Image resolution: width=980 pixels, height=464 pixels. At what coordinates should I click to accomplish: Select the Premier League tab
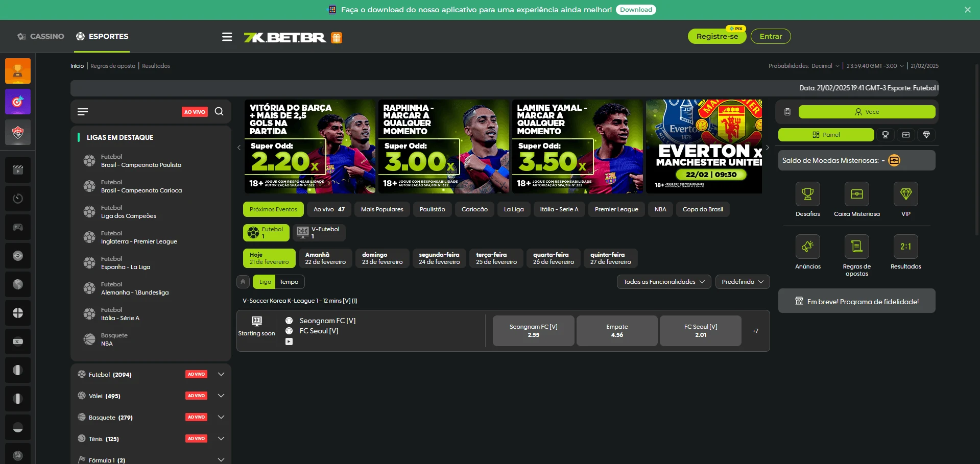616,209
